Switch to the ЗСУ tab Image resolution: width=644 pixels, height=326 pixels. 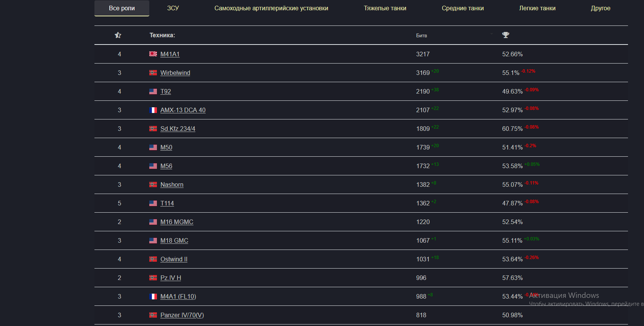pos(173,8)
